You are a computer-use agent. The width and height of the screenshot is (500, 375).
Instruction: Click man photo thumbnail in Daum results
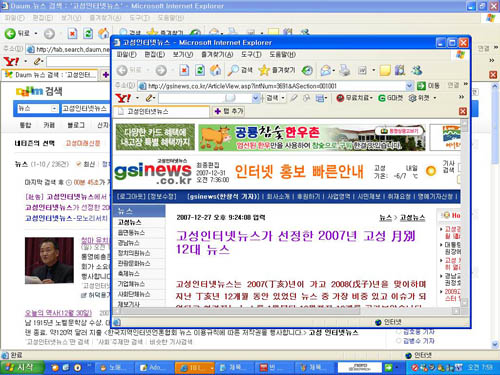tap(49, 261)
